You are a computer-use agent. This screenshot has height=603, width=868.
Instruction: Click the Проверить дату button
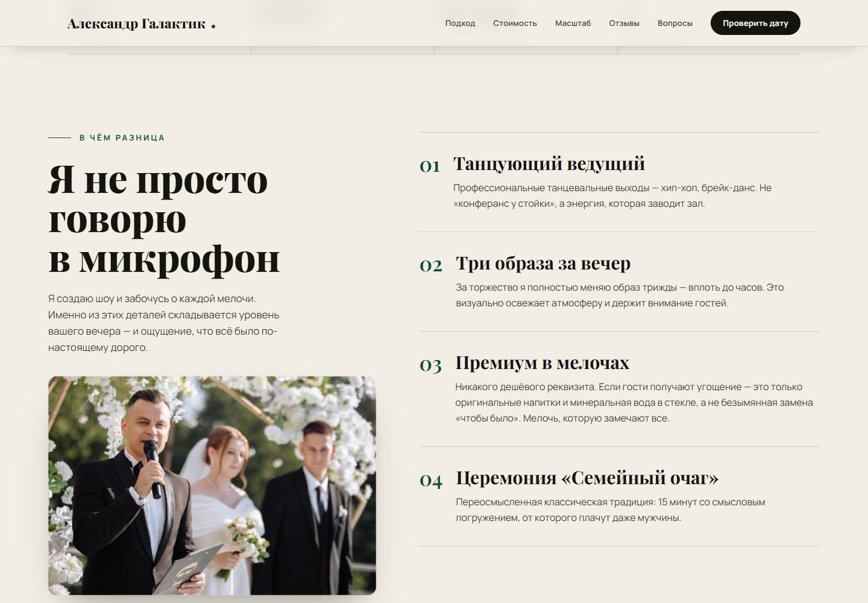[755, 23]
